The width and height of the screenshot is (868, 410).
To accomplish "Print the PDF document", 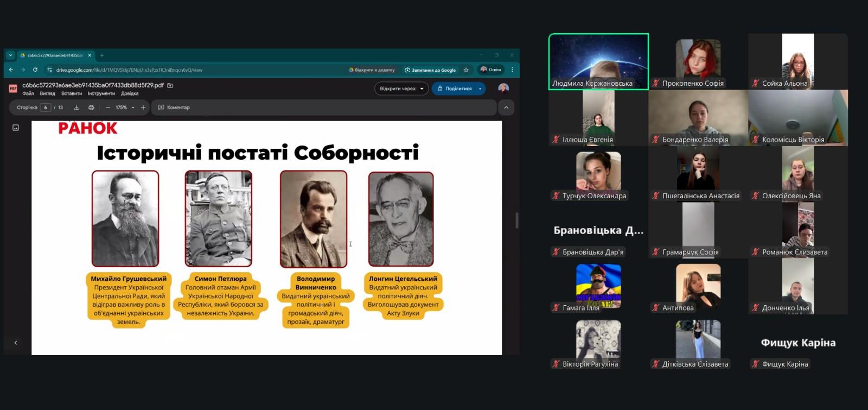I will point(91,108).
